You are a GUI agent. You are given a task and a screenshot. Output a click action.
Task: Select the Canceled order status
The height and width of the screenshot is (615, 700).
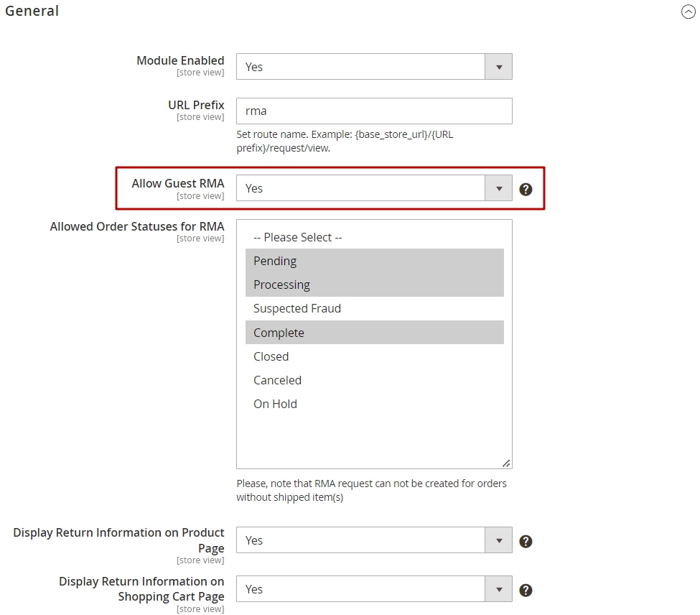click(x=375, y=380)
